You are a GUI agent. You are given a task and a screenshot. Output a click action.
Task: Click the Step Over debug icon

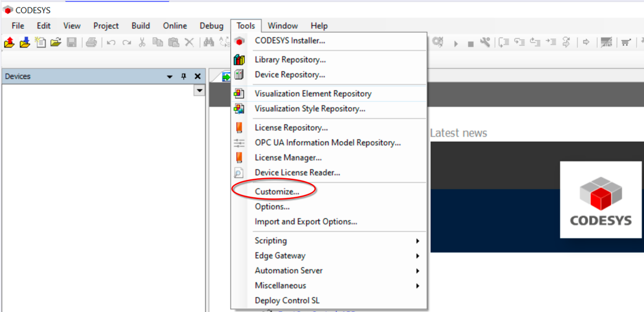504,43
